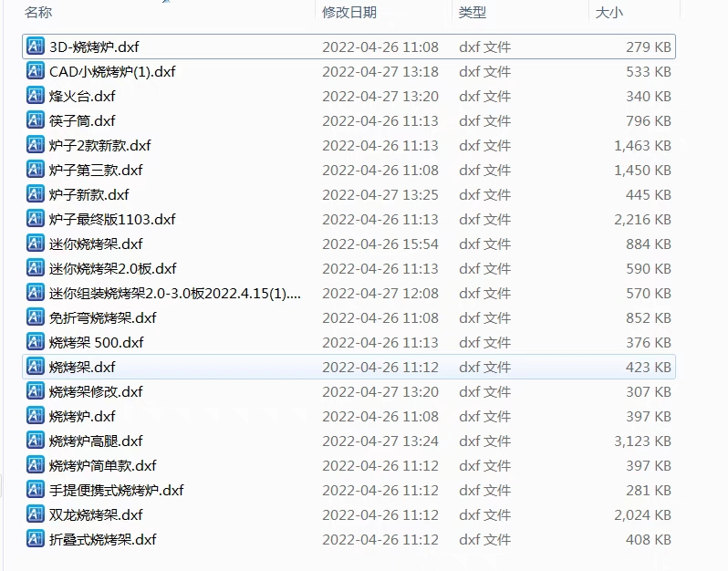This screenshot has width=728, height=571.
Task: Select file name 炉子2款新款.dxf
Action: pyautogui.click(x=100, y=145)
